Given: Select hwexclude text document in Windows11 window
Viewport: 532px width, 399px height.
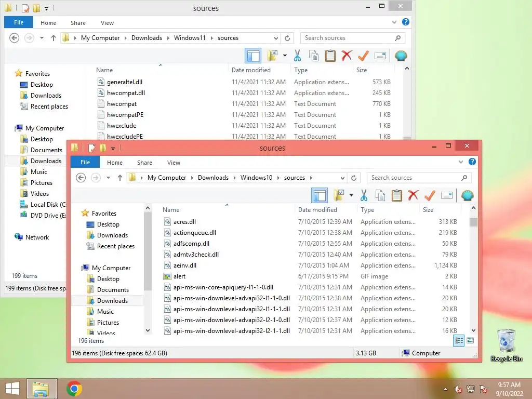Looking at the screenshot, I should pyautogui.click(x=122, y=126).
